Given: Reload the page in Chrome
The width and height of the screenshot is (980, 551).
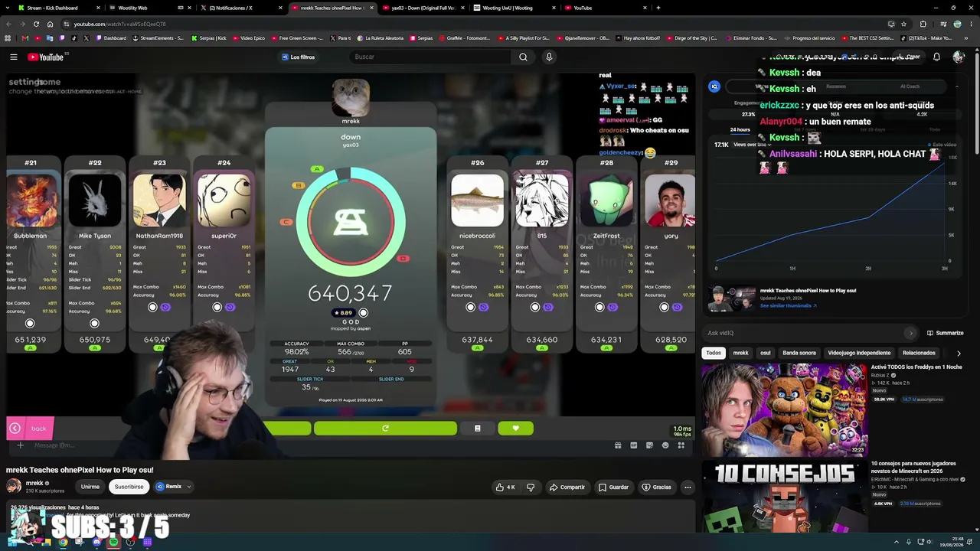Looking at the screenshot, I should coord(36,24).
